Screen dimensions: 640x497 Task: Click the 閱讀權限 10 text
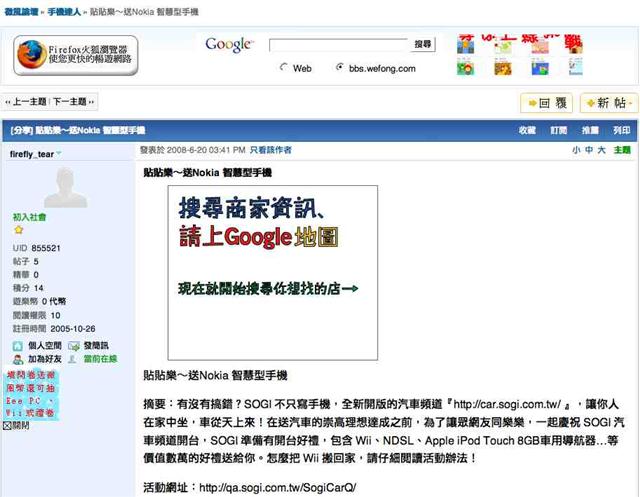(37, 315)
